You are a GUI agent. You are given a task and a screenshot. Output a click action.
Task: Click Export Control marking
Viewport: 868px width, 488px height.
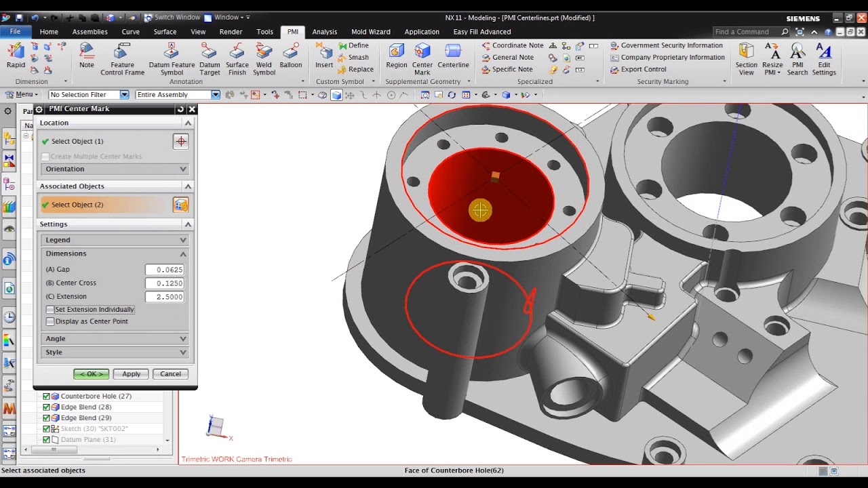(x=638, y=69)
